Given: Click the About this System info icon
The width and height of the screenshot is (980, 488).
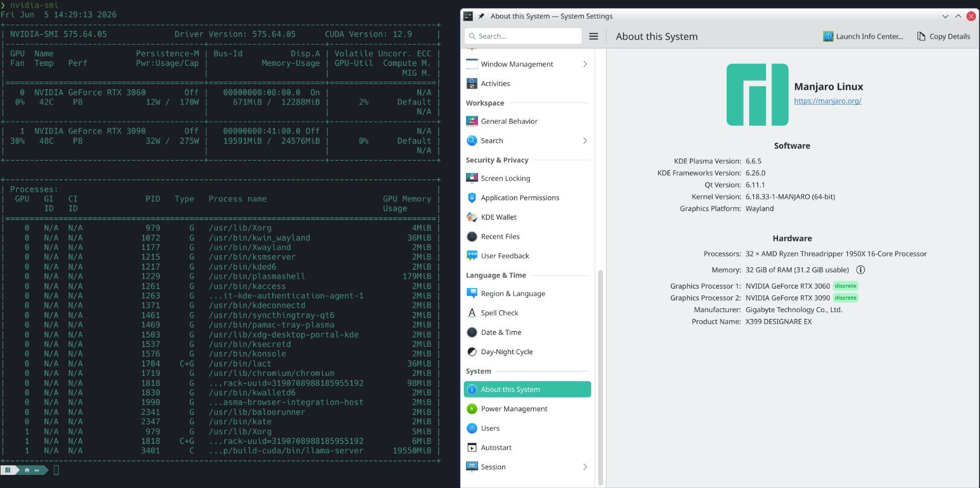Looking at the screenshot, I should coord(472,389).
